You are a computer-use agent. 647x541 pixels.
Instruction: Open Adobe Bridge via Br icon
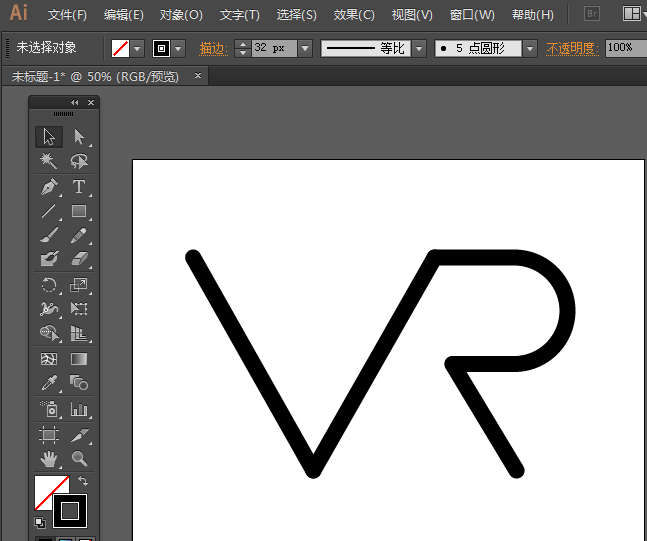(592, 14)
